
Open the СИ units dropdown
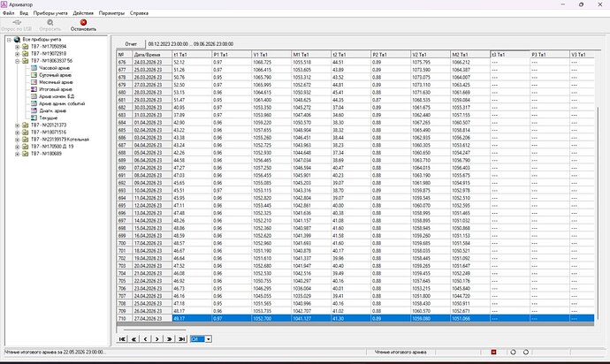click(209, 339)
